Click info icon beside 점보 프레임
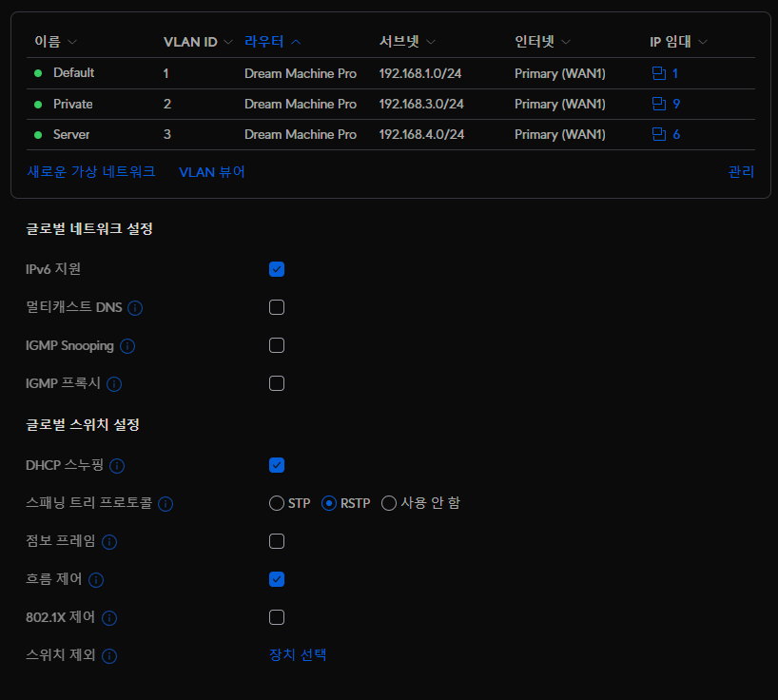This screenshot has width=778, height=700. point(109,542)
